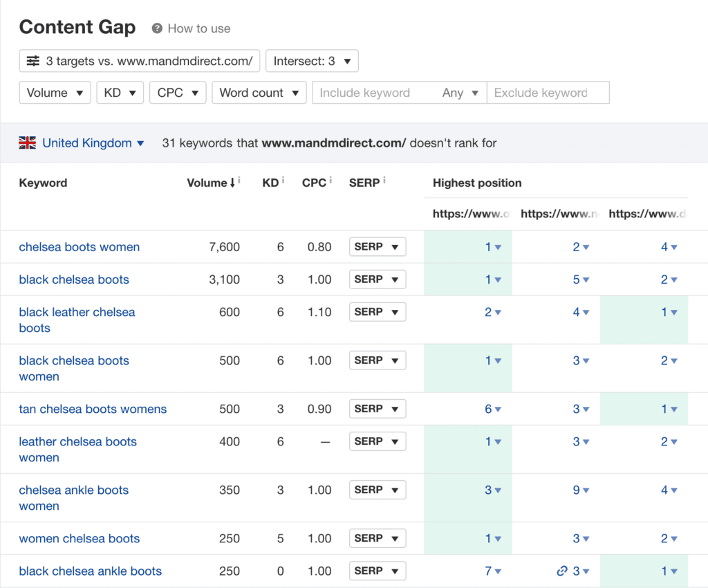Expand position 1 for chelsea boots women
The height and width of the screenshot is (588, 708).
493,247
